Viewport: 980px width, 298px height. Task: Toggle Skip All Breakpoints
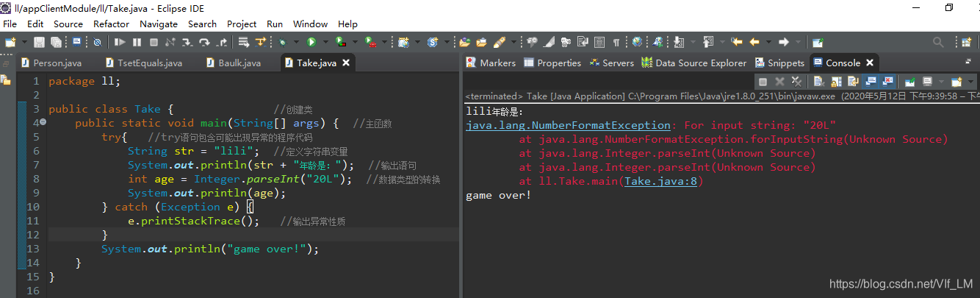point(97,42)
